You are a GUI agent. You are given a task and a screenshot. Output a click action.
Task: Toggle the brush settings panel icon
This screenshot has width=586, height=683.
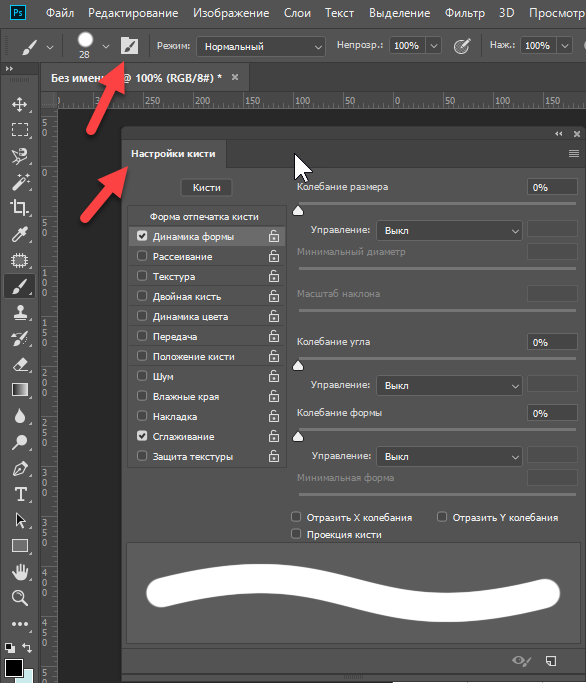pos(129,46)
